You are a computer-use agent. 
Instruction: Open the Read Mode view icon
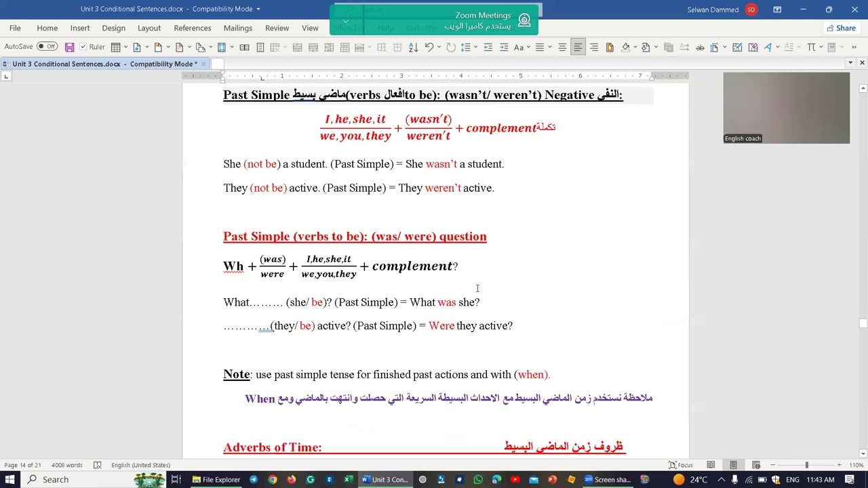(x=711, y=465)
